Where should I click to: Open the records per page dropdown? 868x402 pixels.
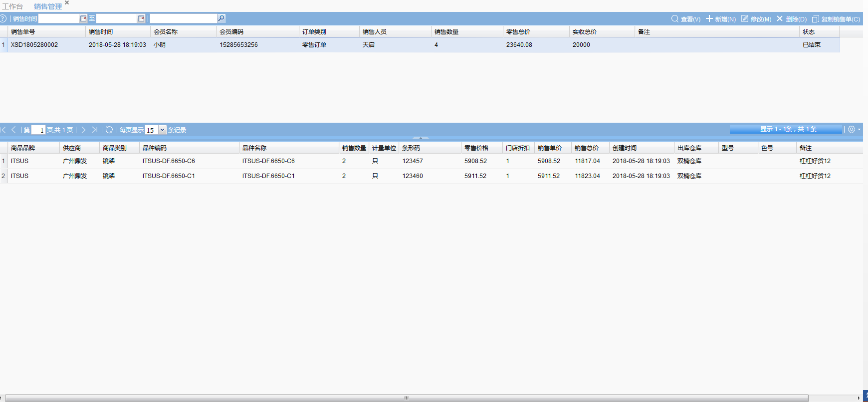pyautogui.click(x=162, y=130)
